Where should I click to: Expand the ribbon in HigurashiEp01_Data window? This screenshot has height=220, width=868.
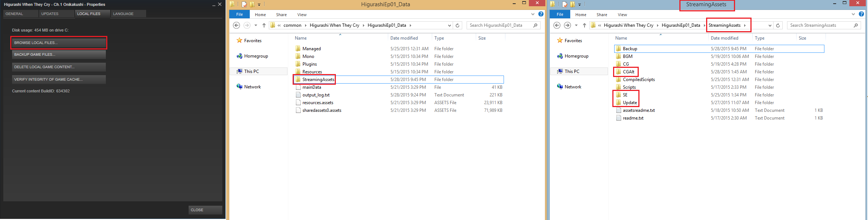[x=533, y=14]
